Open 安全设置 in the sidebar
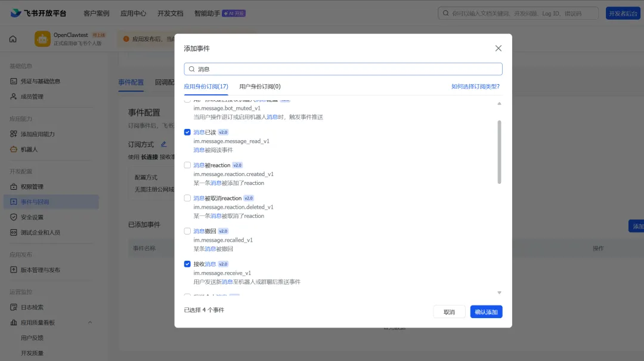This screenshot has width=644, height=361. [x=32, y=217]
